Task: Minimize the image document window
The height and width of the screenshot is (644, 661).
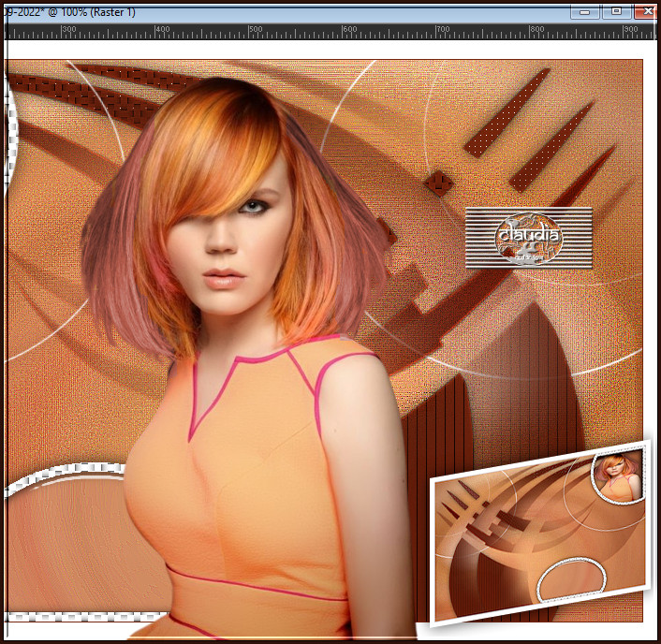Action: tap(585, 12)
